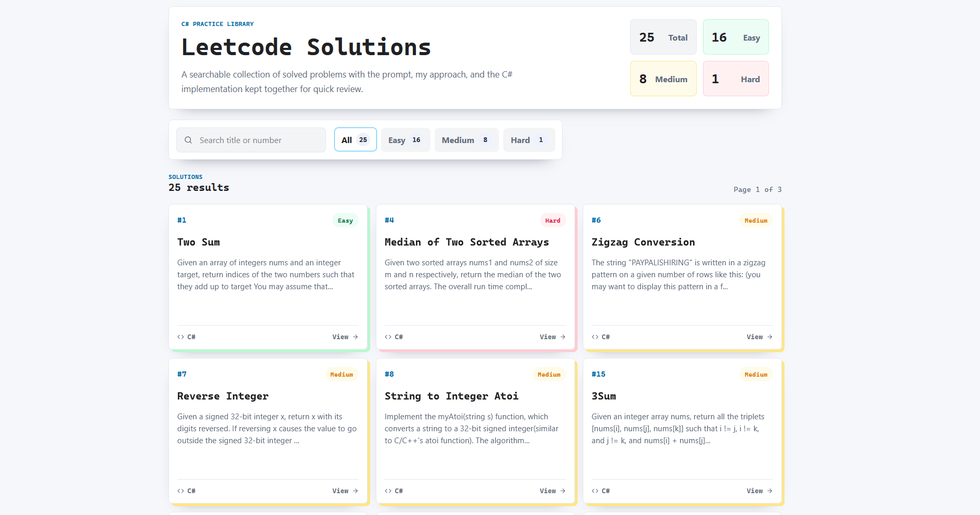
Task: Click the #15 problem number label
Action: [598, 374]
